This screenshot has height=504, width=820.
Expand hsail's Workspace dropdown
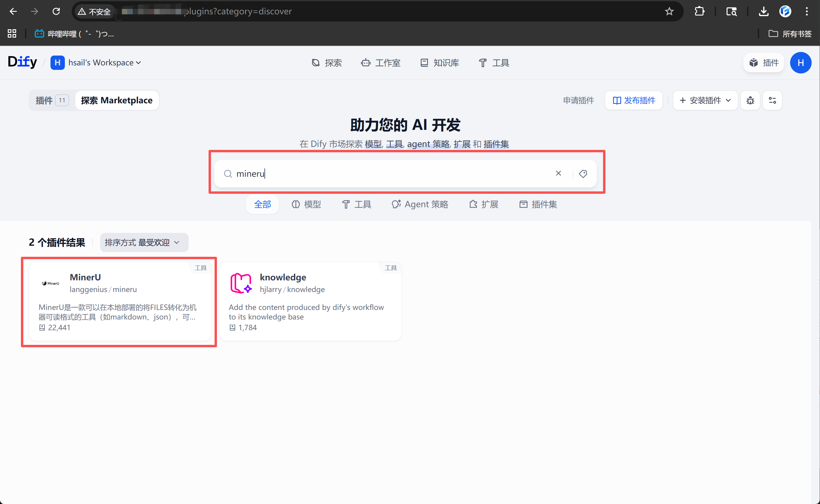[x=96, y=63]
